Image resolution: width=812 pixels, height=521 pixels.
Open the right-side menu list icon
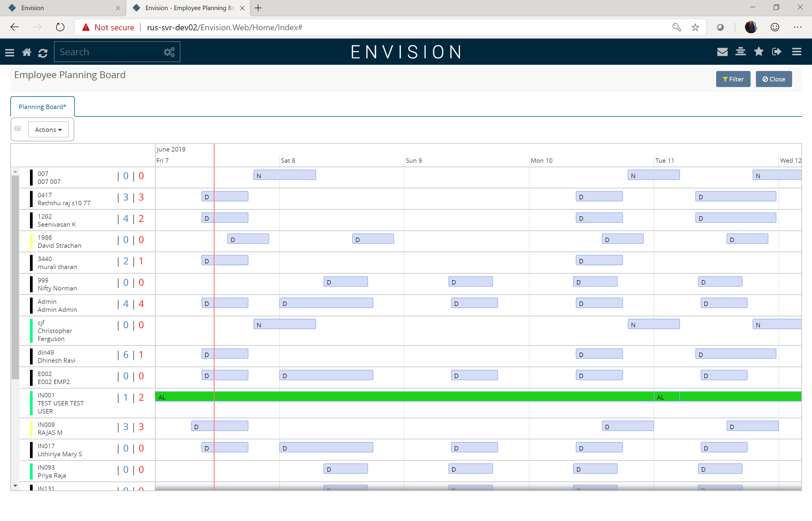point(797,52)
